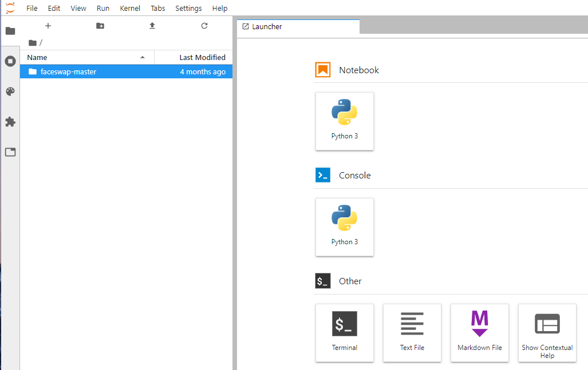Screen dimensions: 588x370
Task: Select the faceswap-master folder
Action: (x=68, y=71)
